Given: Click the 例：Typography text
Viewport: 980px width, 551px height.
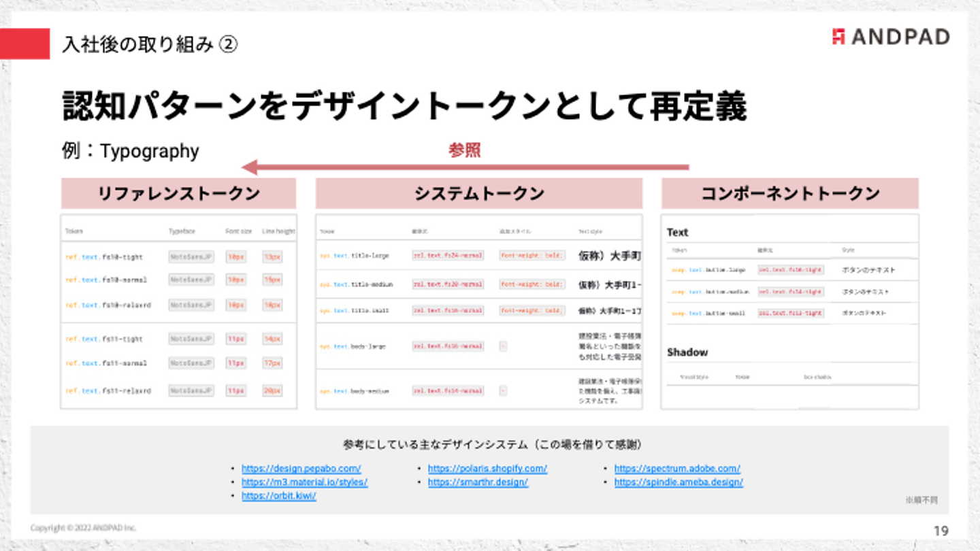Looking at the screenshot, I should point(130,151).
